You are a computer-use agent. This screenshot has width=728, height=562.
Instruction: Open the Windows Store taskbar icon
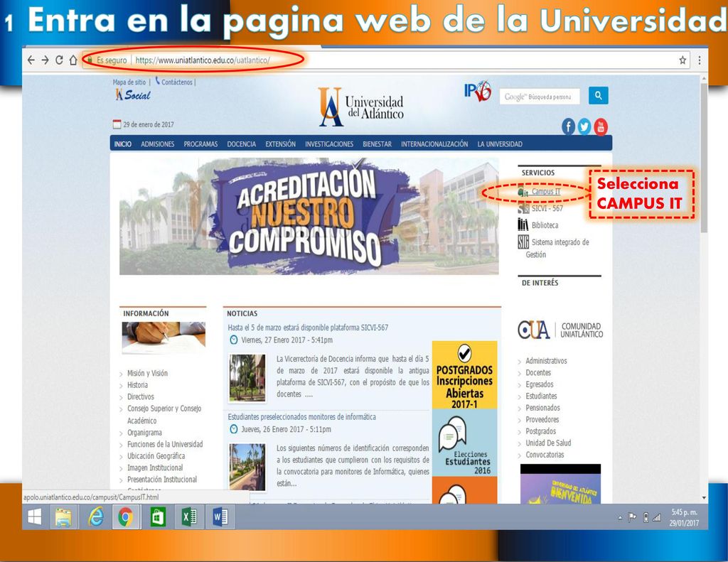pos(157,517)
